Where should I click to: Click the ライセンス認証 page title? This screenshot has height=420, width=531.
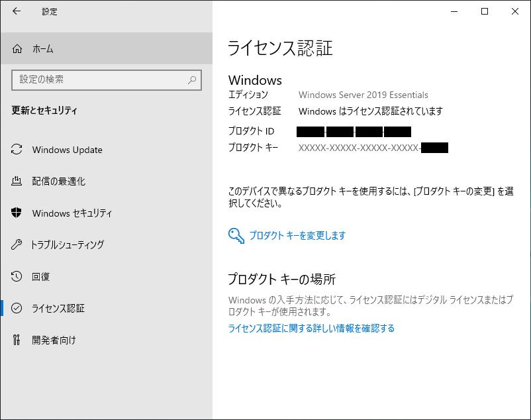[281, 48]
